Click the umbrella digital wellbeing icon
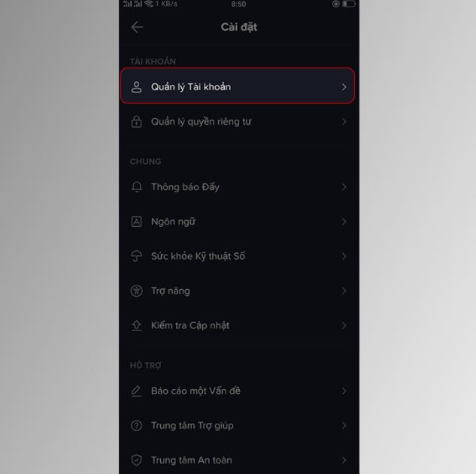This screenshot has width=476, height=474. coord(136,256)
